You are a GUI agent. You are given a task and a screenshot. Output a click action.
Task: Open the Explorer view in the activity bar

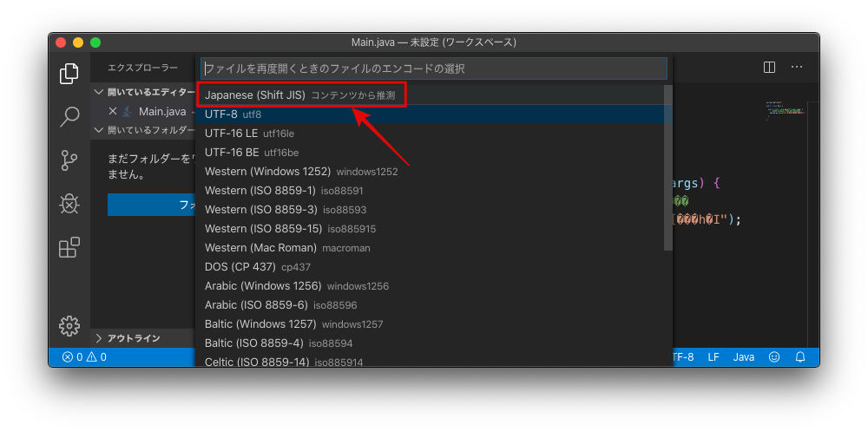click(69, 74)
